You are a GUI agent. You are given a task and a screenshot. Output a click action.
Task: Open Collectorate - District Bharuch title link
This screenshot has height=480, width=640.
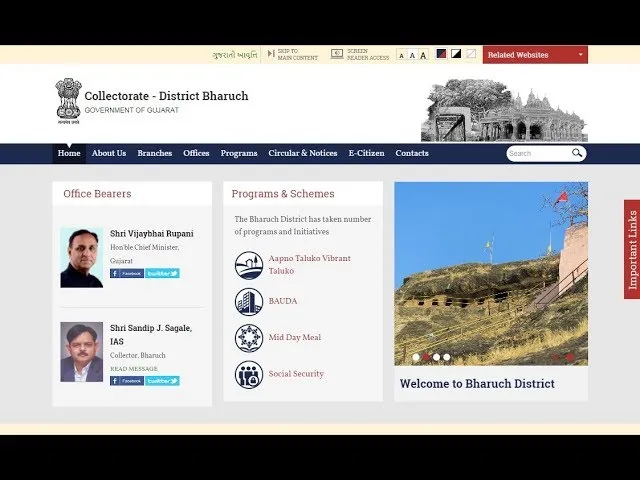[166, 96]
